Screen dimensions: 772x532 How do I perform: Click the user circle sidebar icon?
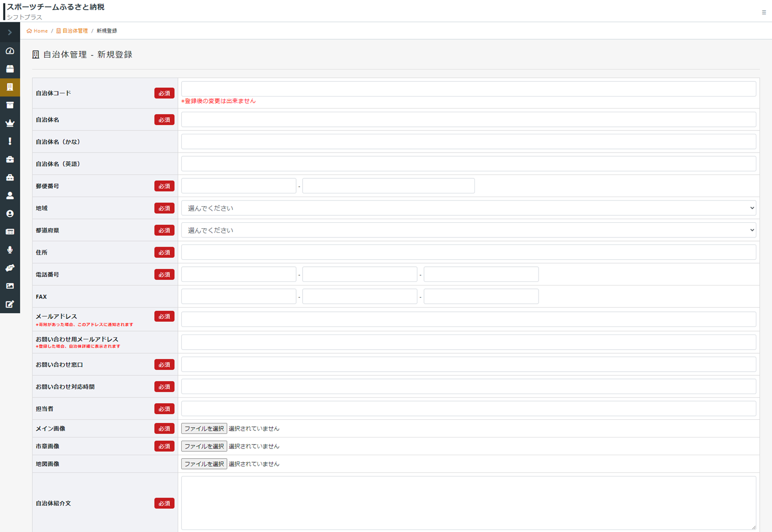[x=10, y=214]
